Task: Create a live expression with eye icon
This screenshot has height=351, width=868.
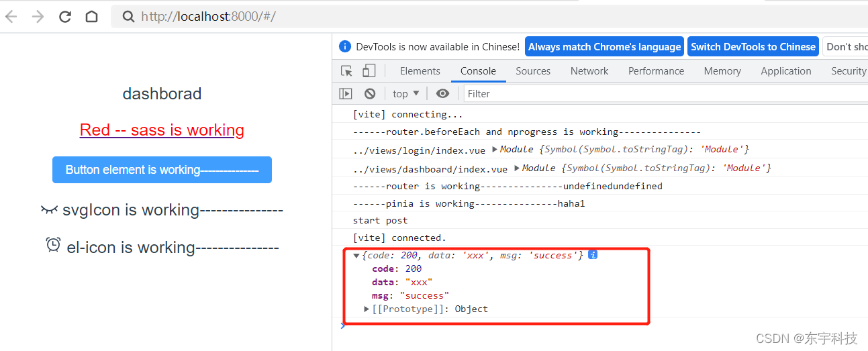Action: pyautogui.click(x=442, y=93)
